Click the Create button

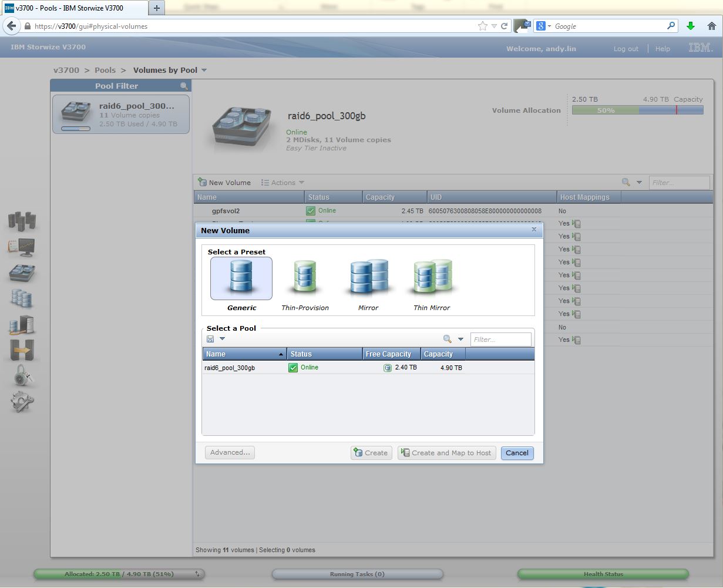[x=371, y=452]
